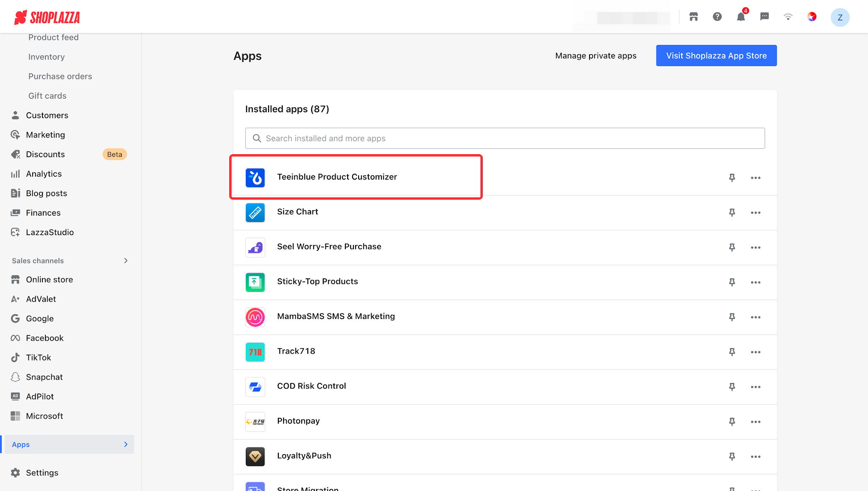868x491 pixels.
Task: Click the MambaSMS app icon
Action: [x=255, y=317]
